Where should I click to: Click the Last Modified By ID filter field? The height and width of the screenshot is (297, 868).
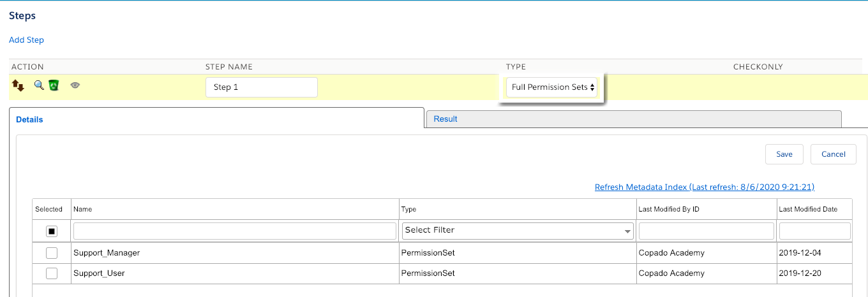pyautogui.click(x=707, y=231)
